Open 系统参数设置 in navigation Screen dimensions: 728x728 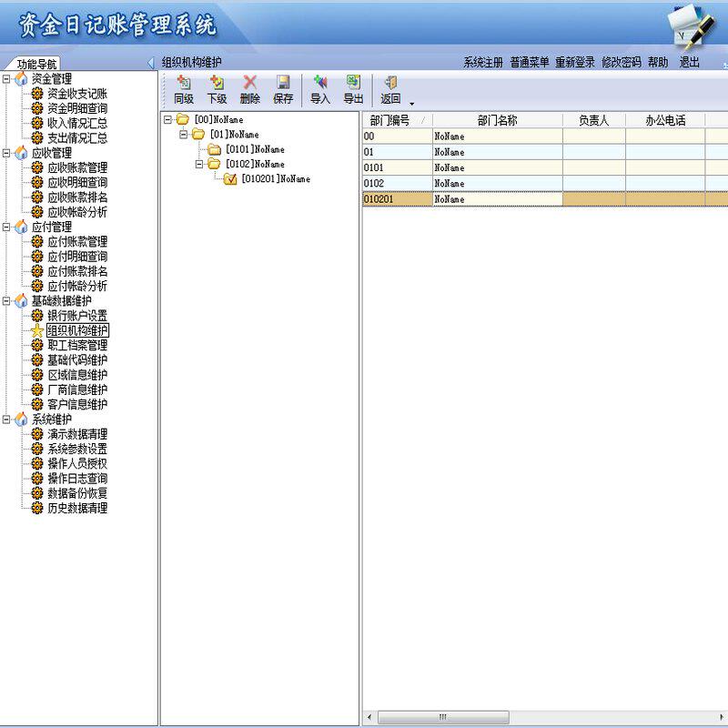click(x=77, y=449)
